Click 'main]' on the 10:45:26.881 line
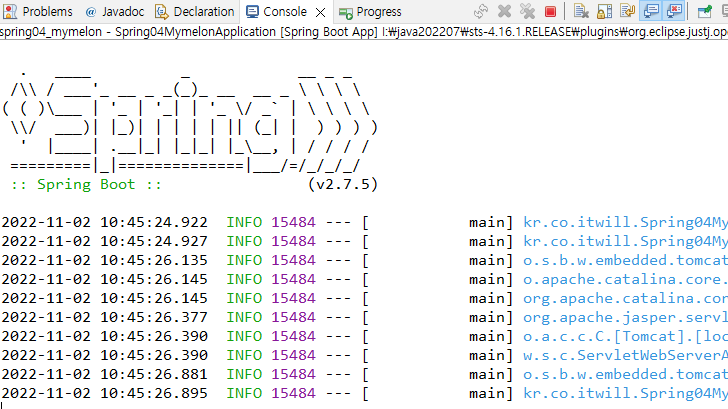The width and height of the screenshot is (728, 409). 491,375
